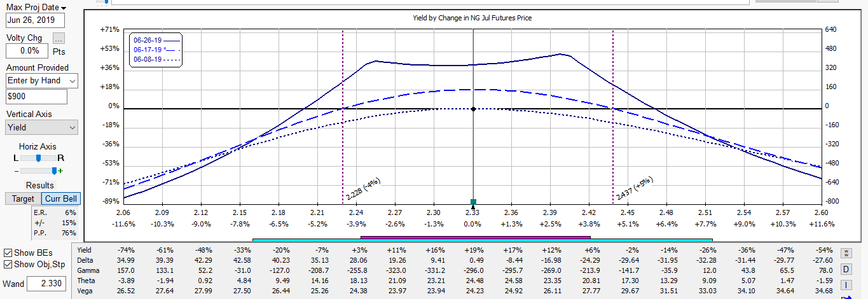Click the 06-08-19 legend entry
This screenshot has height=299, width=868.
[x=156, y=59]
